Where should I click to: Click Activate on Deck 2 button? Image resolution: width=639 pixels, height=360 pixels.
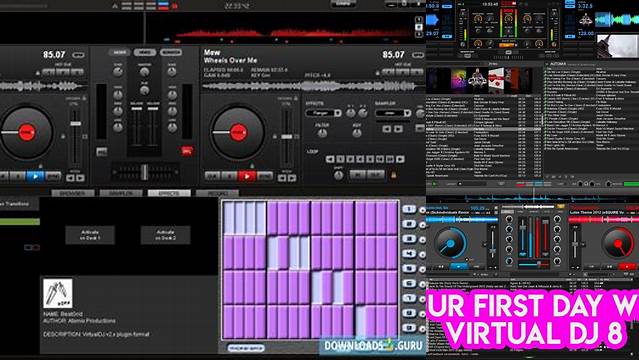pos(165,235)
